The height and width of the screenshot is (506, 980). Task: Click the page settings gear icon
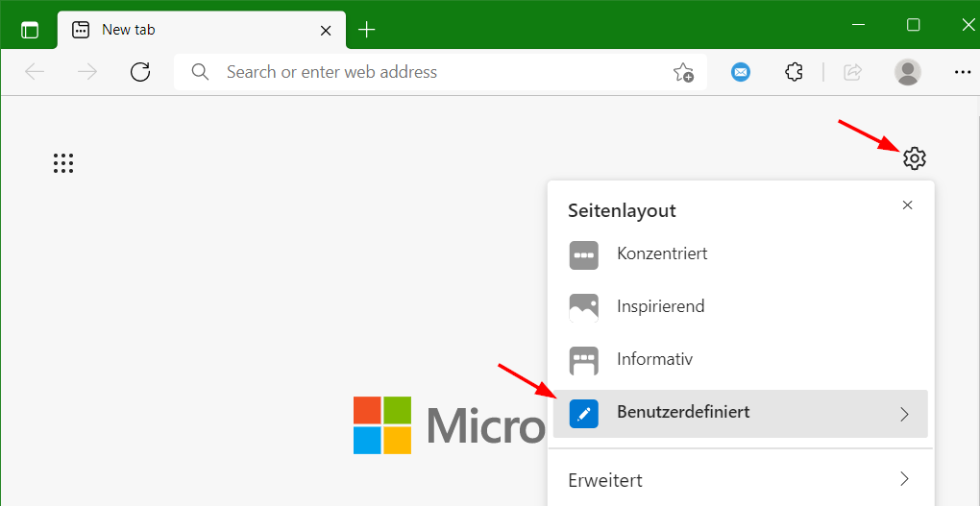tap(915, 158)
